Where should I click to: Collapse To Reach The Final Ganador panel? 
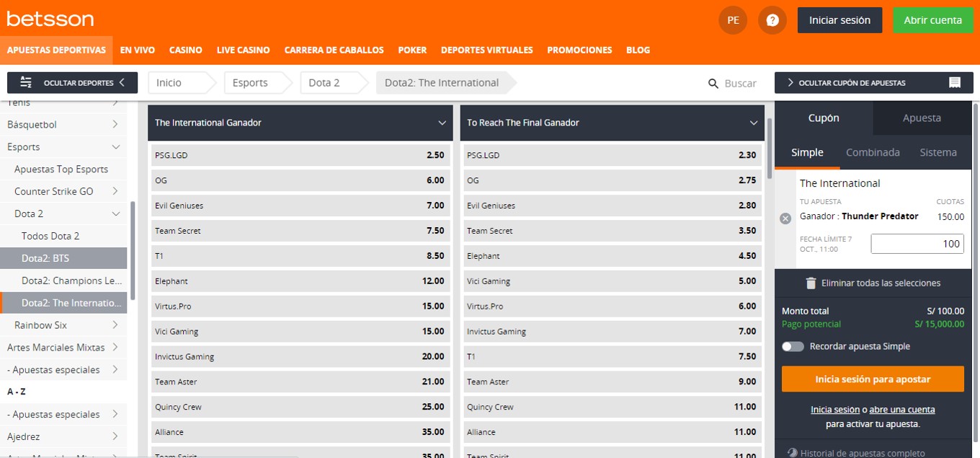(x=754, y=123)
